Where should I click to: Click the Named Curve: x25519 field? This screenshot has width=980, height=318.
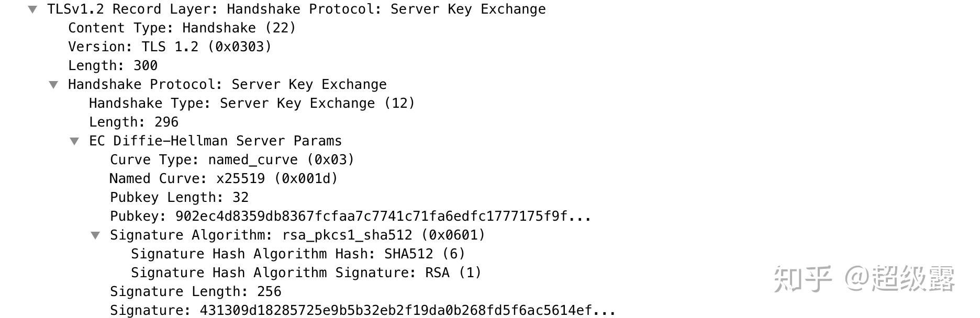coord(224,179)
